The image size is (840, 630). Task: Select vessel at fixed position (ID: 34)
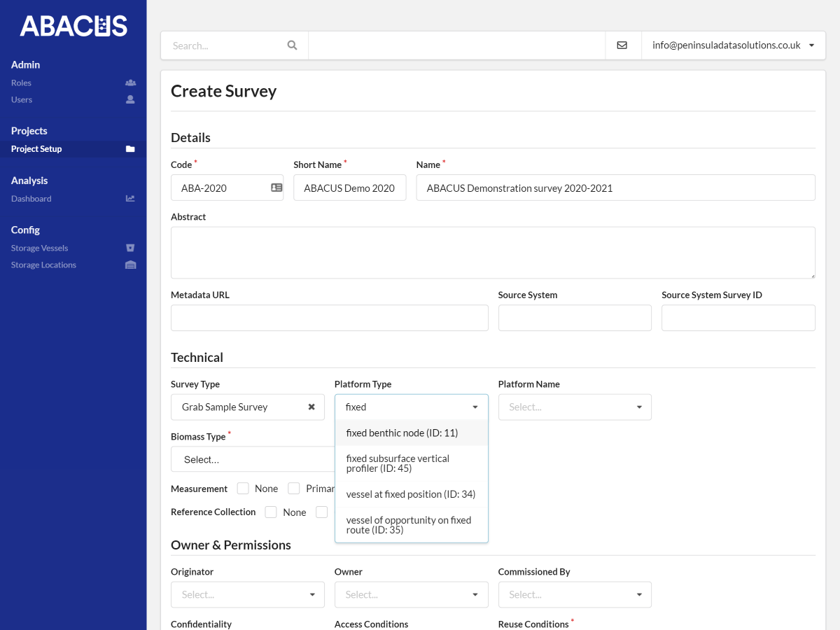(x=412, y=494)
